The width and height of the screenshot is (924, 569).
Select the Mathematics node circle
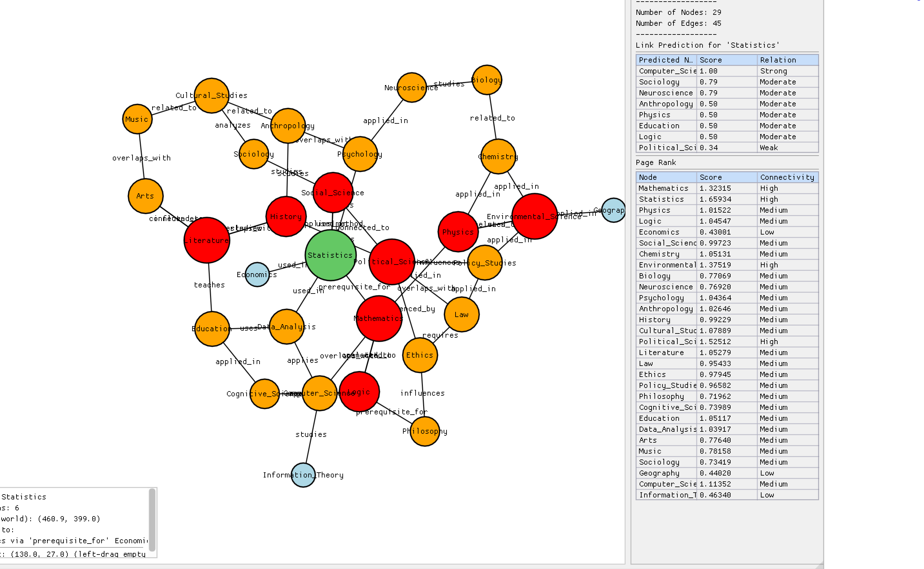(379, 318)
